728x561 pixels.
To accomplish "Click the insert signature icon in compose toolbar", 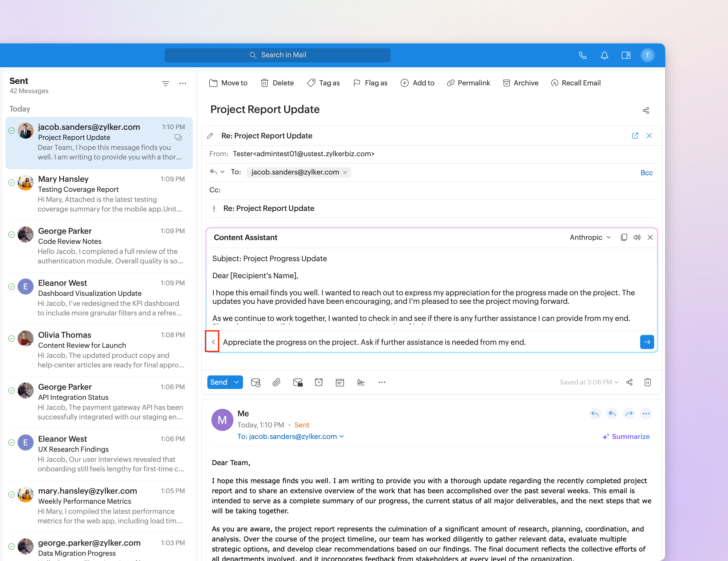I will [x=361, y=382].
